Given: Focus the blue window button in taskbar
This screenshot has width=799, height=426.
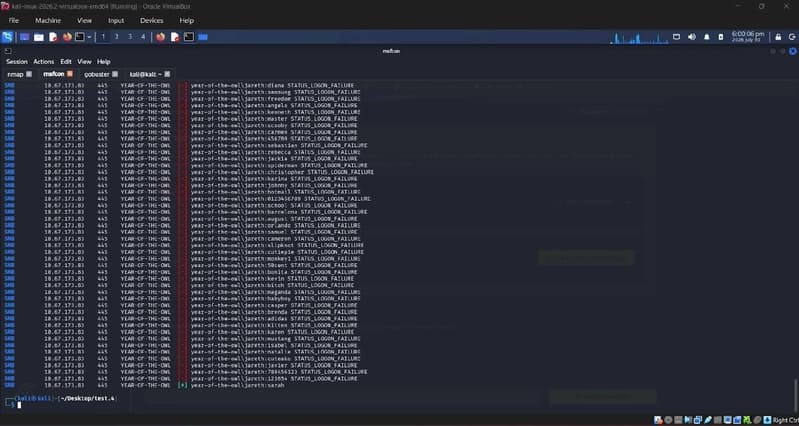Looking at the screenshot, I should click(203, 37).
